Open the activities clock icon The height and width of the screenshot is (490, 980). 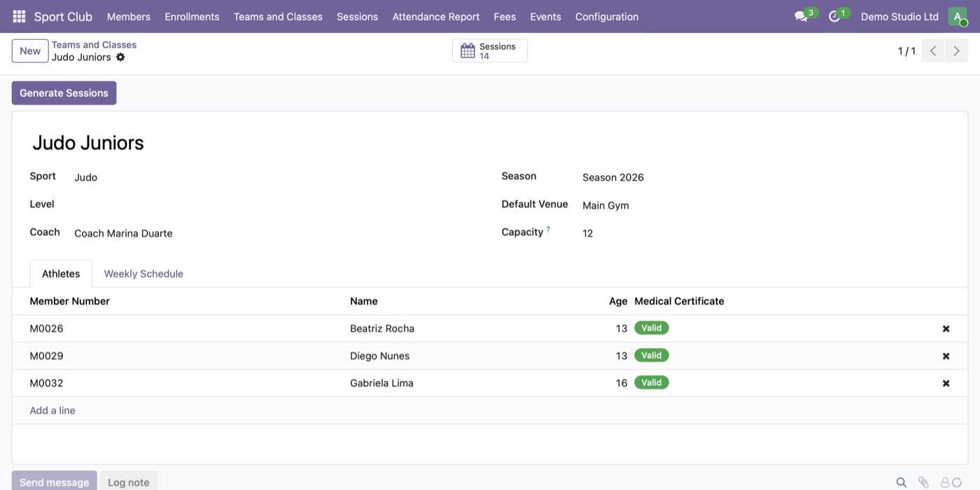834,16
